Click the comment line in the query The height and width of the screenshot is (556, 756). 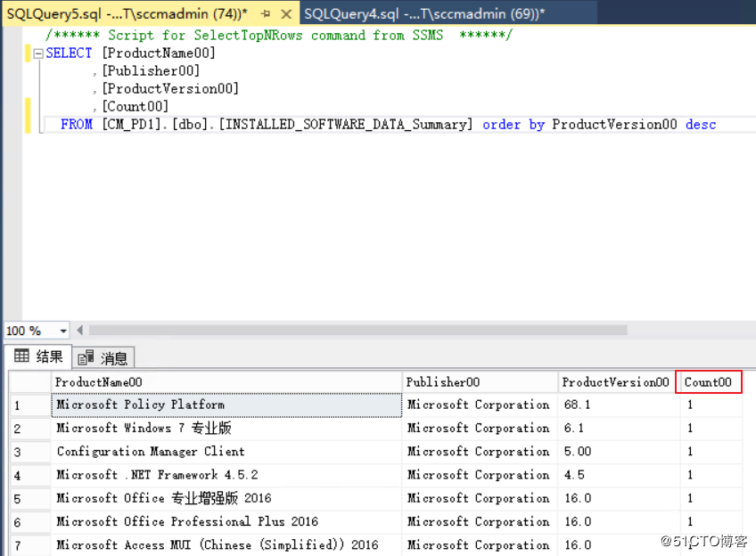279,35
